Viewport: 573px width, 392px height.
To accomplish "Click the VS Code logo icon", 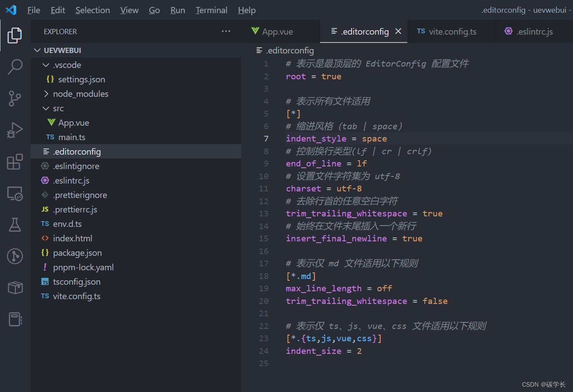I will pyautogui.click(x=11, y=10).
